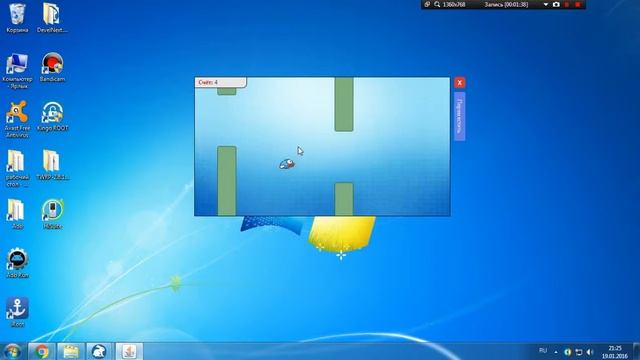
Task: Launch the Kingo ROOT desktop shortcut
Action: (52, 116)
